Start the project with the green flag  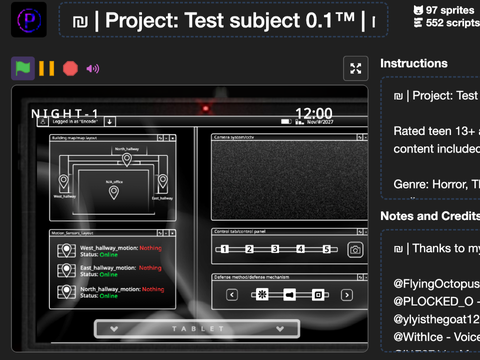pos(23,68)
